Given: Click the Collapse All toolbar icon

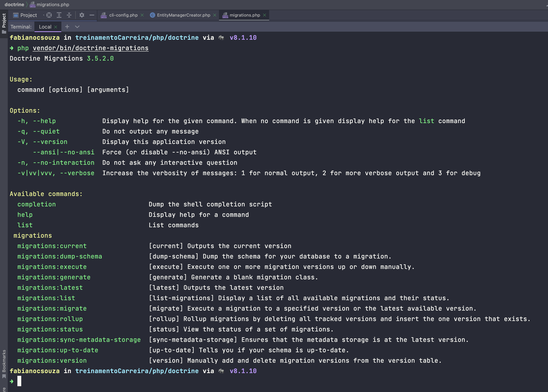Looking at the screenshot, I should click(x=69, y=15).
